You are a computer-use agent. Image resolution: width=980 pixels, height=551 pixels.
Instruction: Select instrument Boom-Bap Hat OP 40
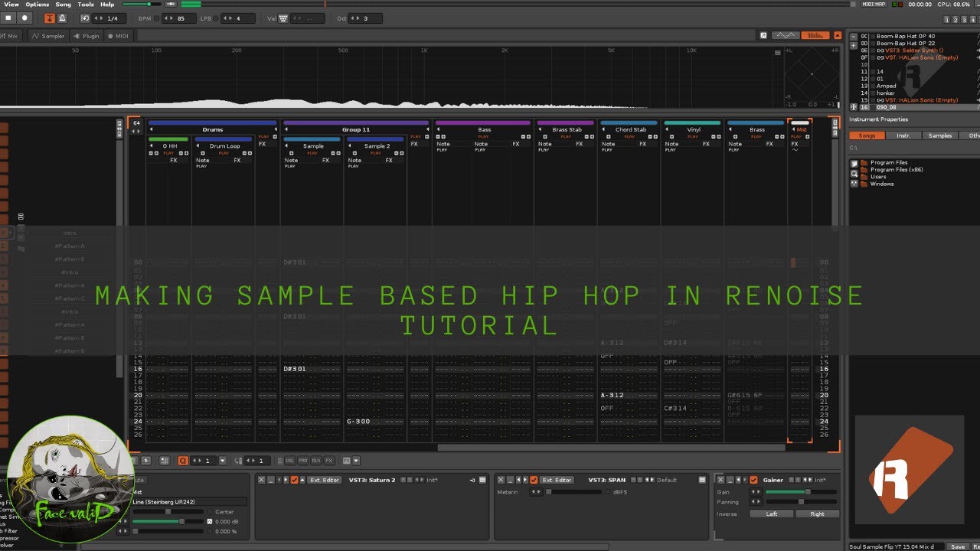click(906, 36)
